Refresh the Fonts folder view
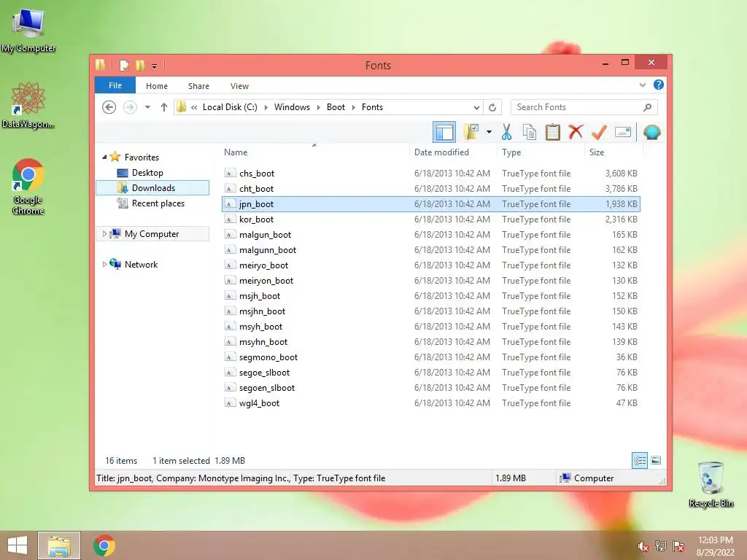This screenshot has height=560, width=747. [492, 107]
